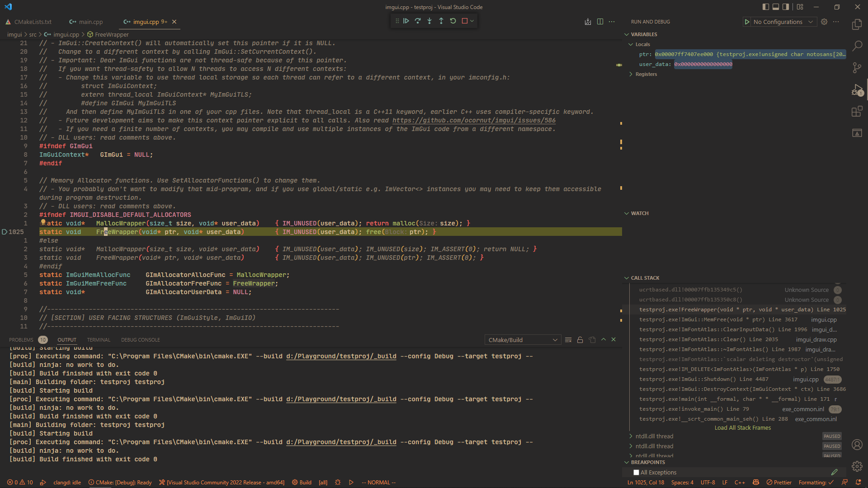Open the main.cpp editor tab

click(86, 22)
